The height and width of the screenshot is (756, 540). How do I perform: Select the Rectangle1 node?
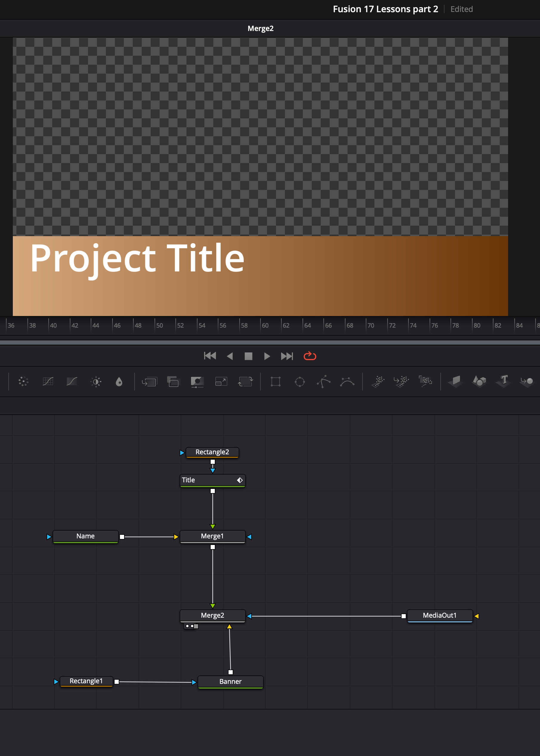(86, 681)
